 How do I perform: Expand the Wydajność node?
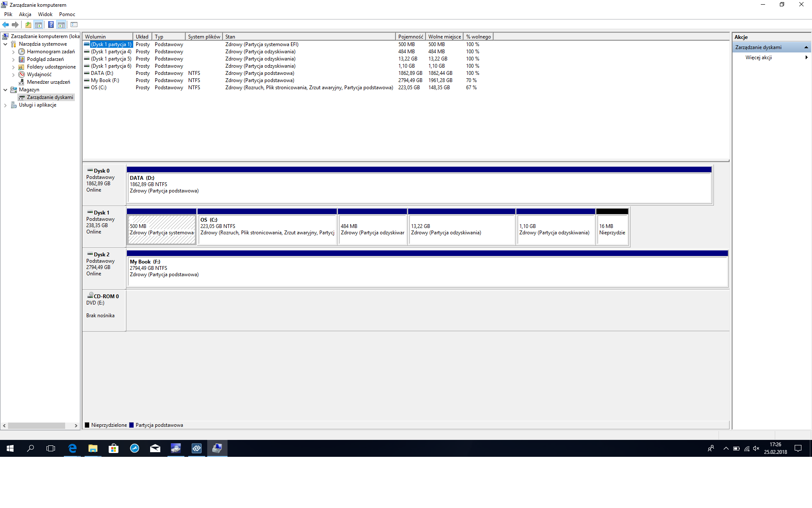click(x=13, y=75)
